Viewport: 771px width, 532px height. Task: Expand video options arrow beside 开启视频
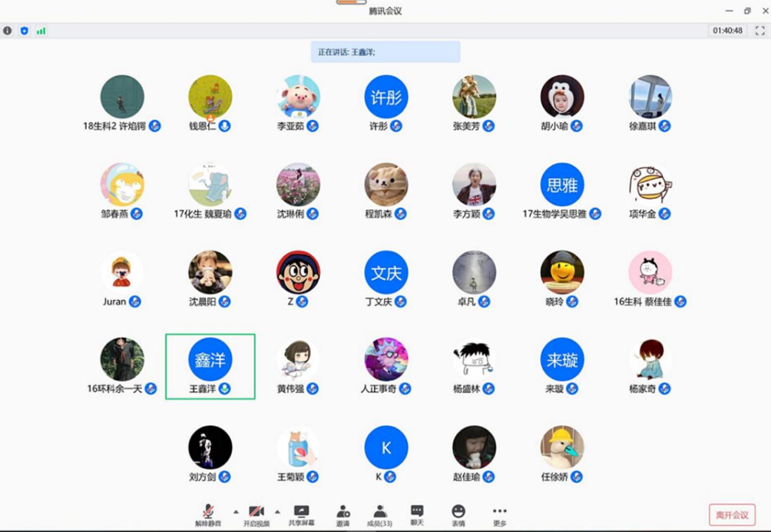pos(277,511)
